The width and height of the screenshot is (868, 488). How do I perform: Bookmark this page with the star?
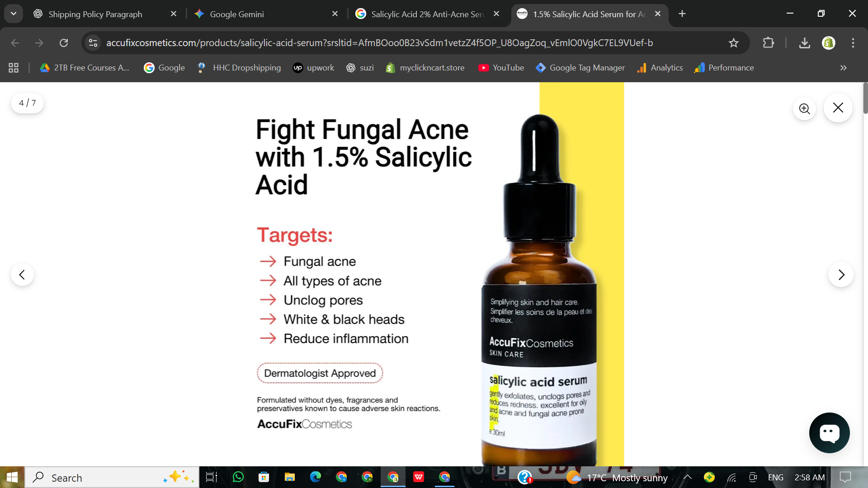tap(734, 42)
